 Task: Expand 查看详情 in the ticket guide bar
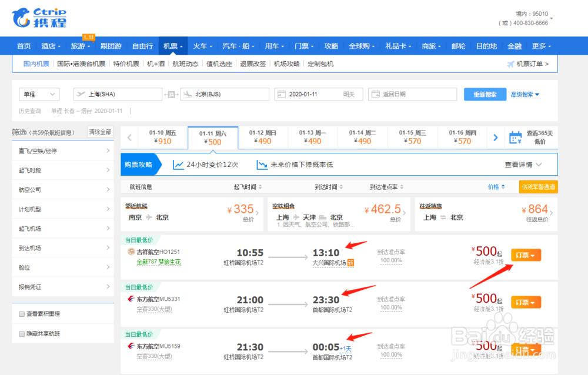(523, 165)
